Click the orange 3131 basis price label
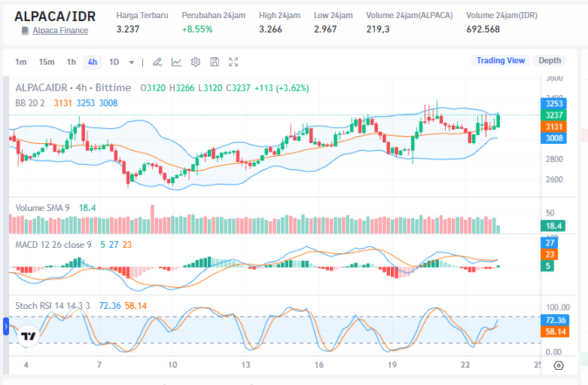 [x=553, y=127]
